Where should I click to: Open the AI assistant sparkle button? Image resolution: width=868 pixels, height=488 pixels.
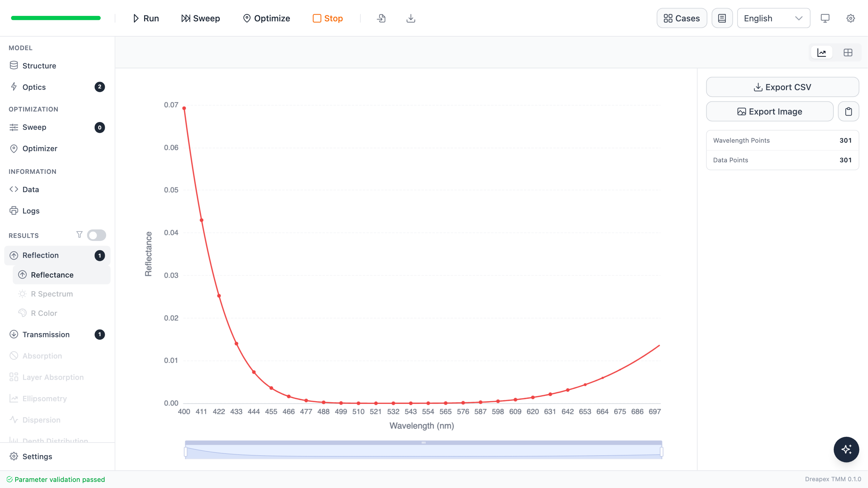click(846, 449)
